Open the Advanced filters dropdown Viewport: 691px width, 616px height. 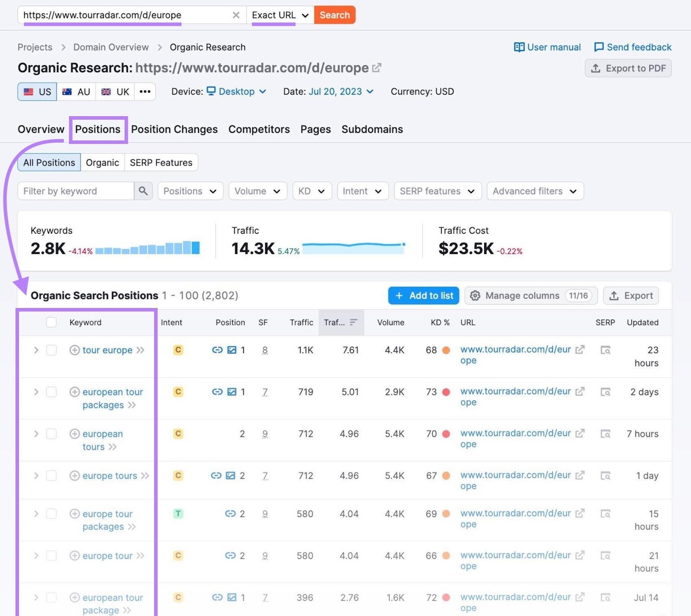coord(535,191)
